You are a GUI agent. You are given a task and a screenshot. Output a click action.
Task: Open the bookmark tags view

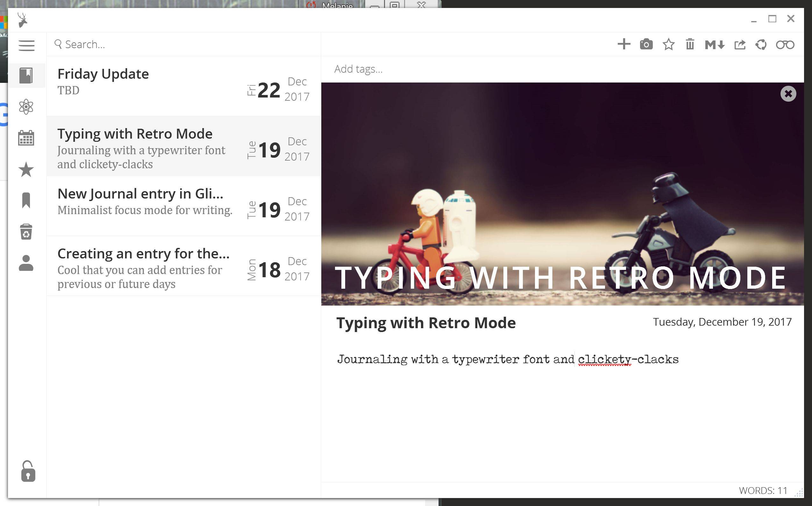coord(26,200)
